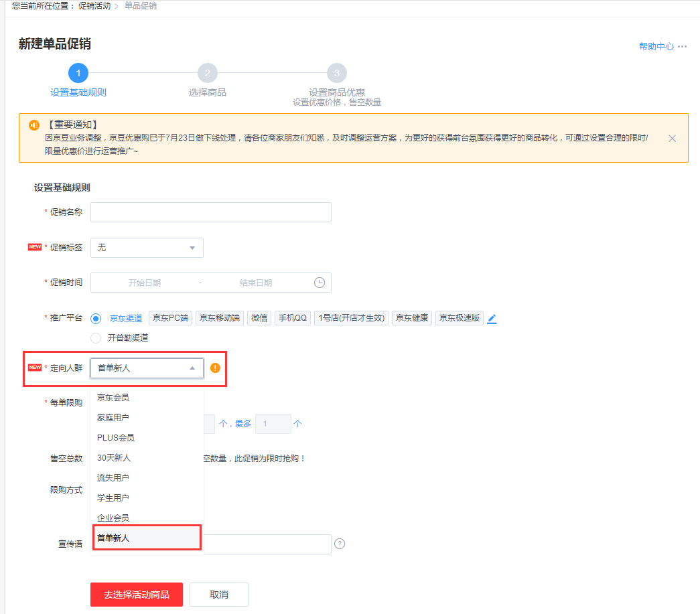Close the 重要通知 notice banner
This screenshot has width=700, height=614.
coord(672,138)
